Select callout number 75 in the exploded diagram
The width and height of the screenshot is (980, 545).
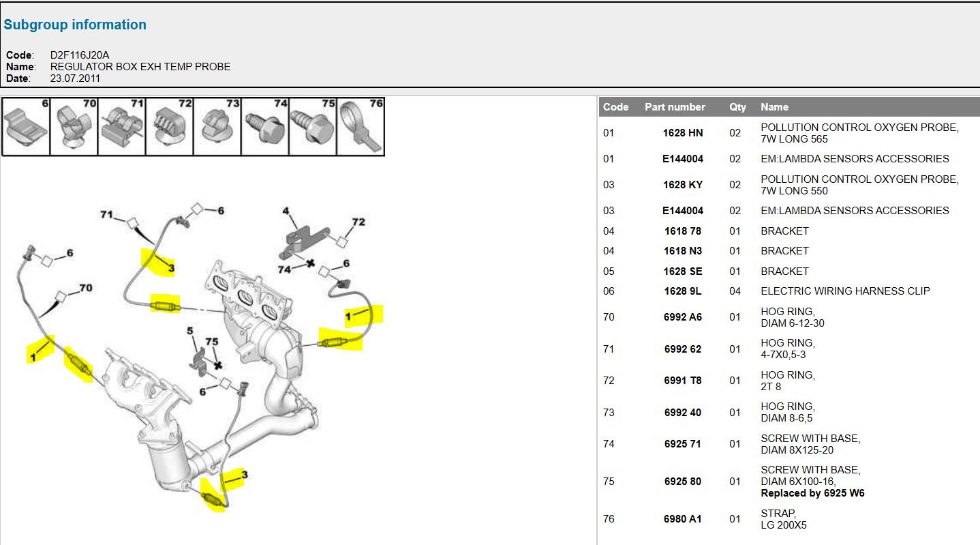(x=212, y=341)
